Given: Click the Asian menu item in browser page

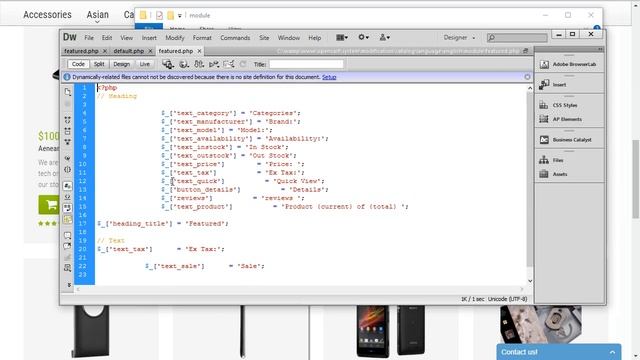Looking at the screenshot, I should click(98, 15).
